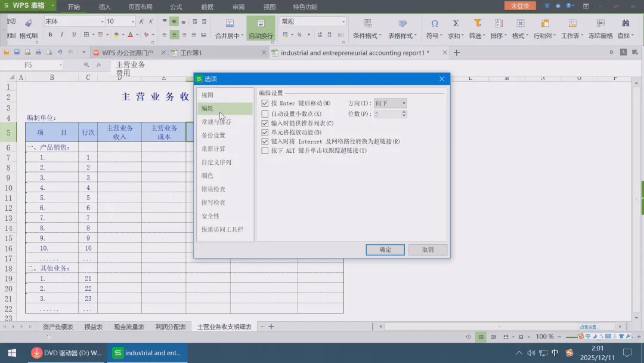Image resolution: width=644 pixels, height=363 pixels.
Task: Click the undo arrow in quick toolbar
Action: tap(60, 52)
